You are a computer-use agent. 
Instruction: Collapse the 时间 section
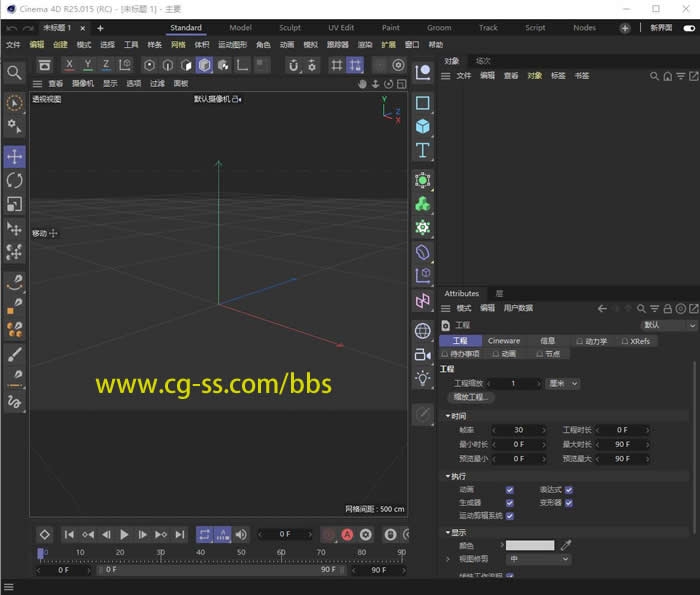pos(456,416)
